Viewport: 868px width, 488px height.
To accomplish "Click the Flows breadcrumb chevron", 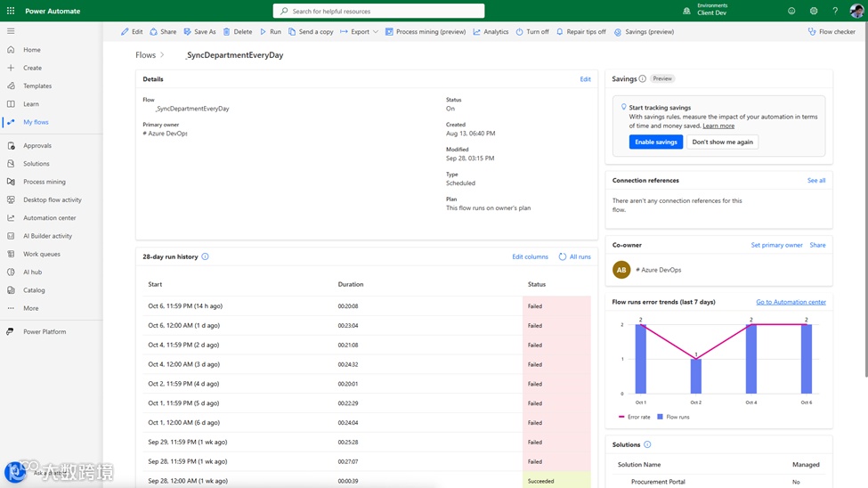I will coord(162,55).
